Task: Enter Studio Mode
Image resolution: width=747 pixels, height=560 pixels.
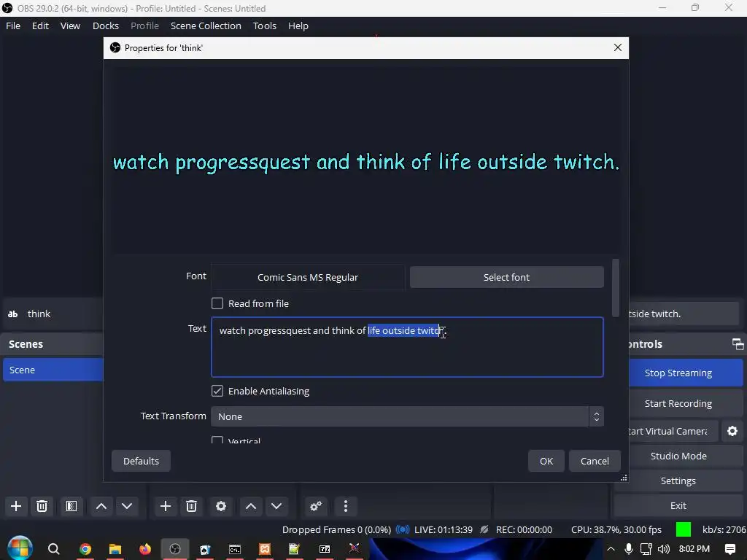Action: [678, 456]
